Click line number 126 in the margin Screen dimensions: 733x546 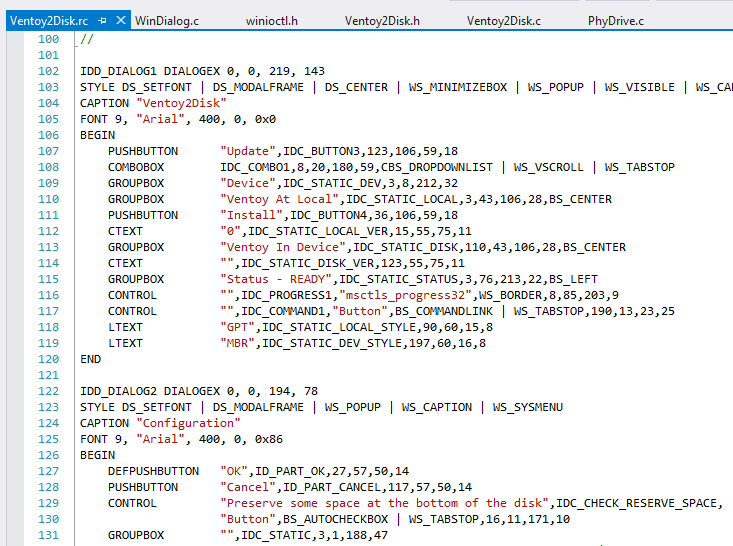49,455
